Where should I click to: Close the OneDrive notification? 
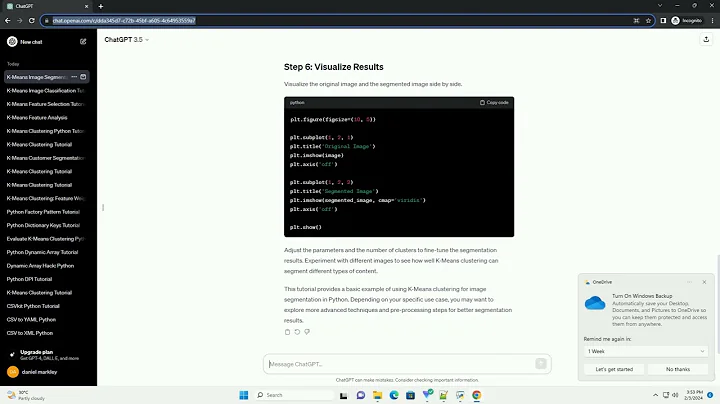tap(704, 282)
